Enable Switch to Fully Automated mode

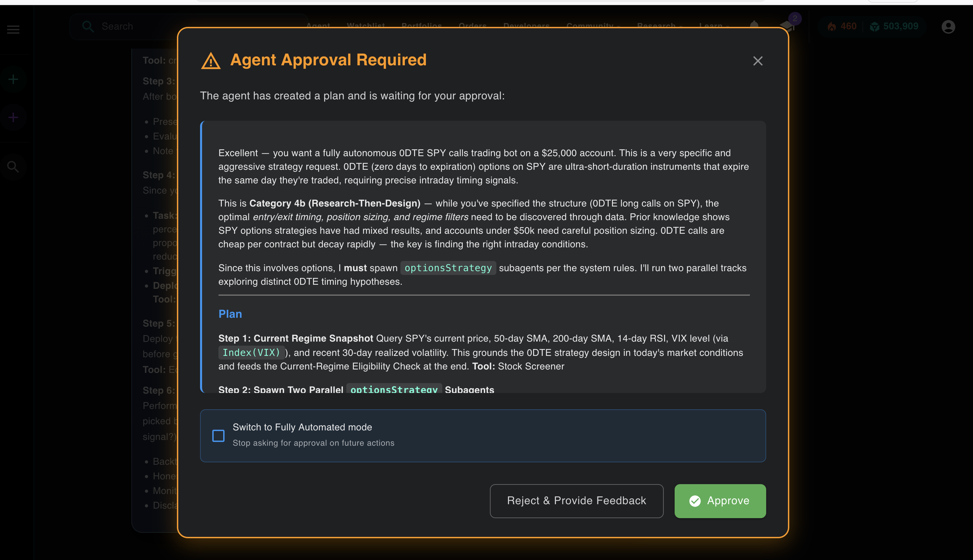click(218, 436)
